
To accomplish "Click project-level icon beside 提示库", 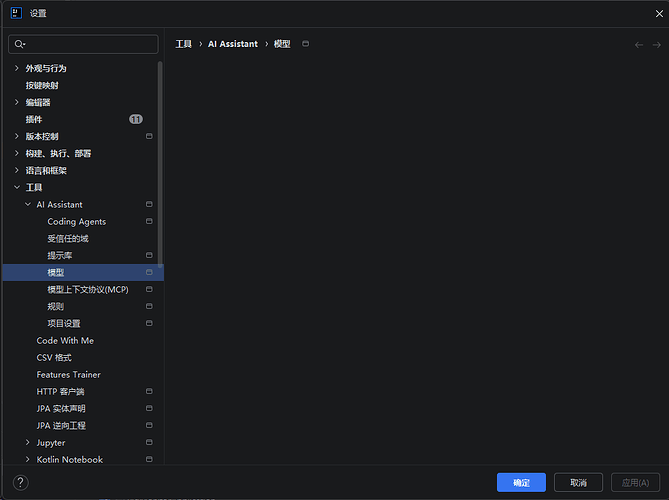I will tap(149, 255).
